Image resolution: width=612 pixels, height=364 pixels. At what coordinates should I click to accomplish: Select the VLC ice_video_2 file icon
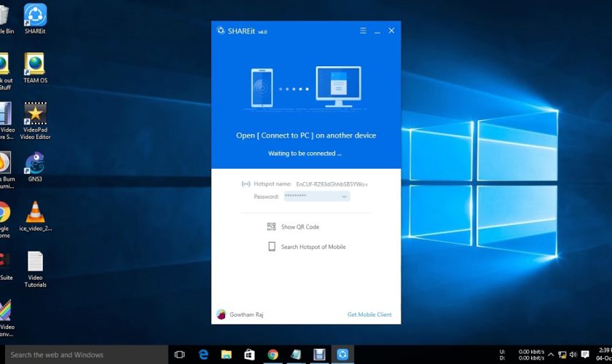(x=35, y=216)
